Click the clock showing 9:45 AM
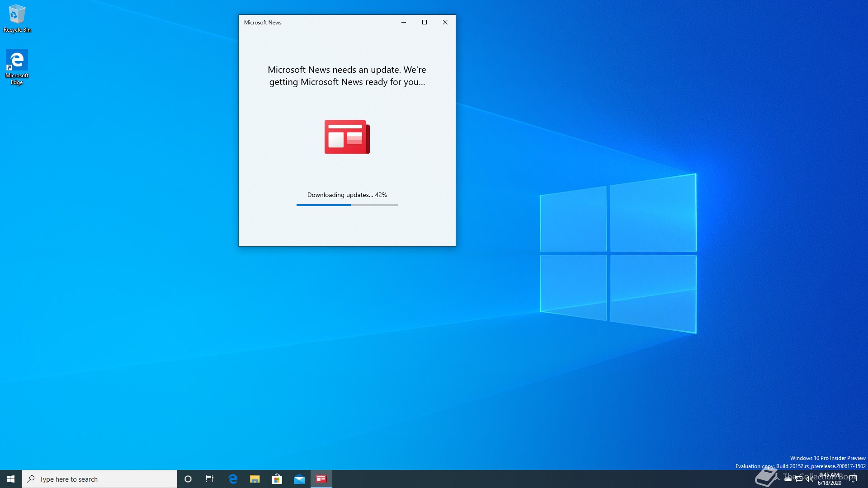868x488 pixels. (830, 479)
